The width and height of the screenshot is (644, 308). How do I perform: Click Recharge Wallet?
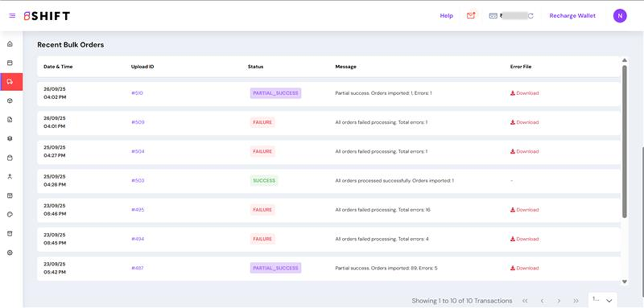572,16
